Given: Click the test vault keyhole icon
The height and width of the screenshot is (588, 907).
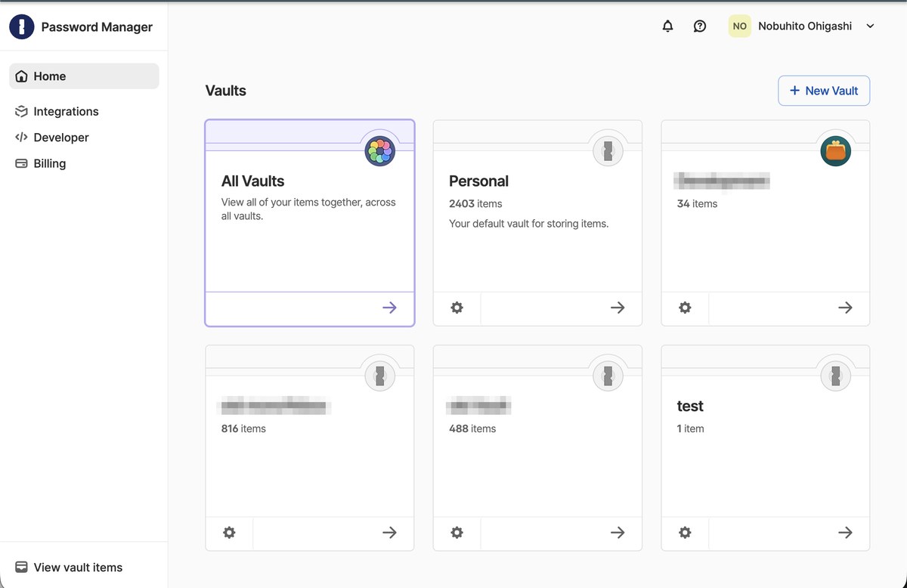Looking at the screenshot, I should pyautogui.click(x=836, y=376).
